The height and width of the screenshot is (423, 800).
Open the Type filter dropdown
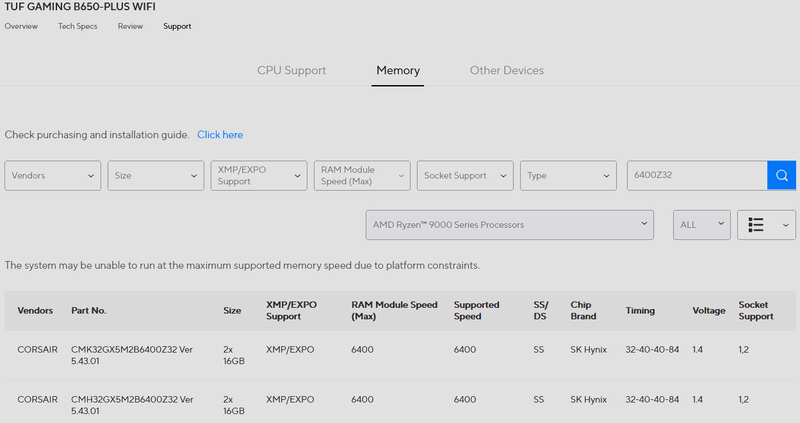pos(567,175)
